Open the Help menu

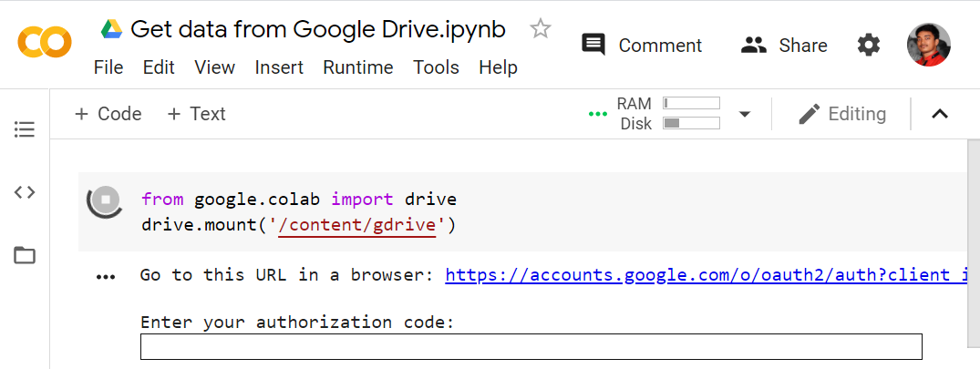coord(498,67)
